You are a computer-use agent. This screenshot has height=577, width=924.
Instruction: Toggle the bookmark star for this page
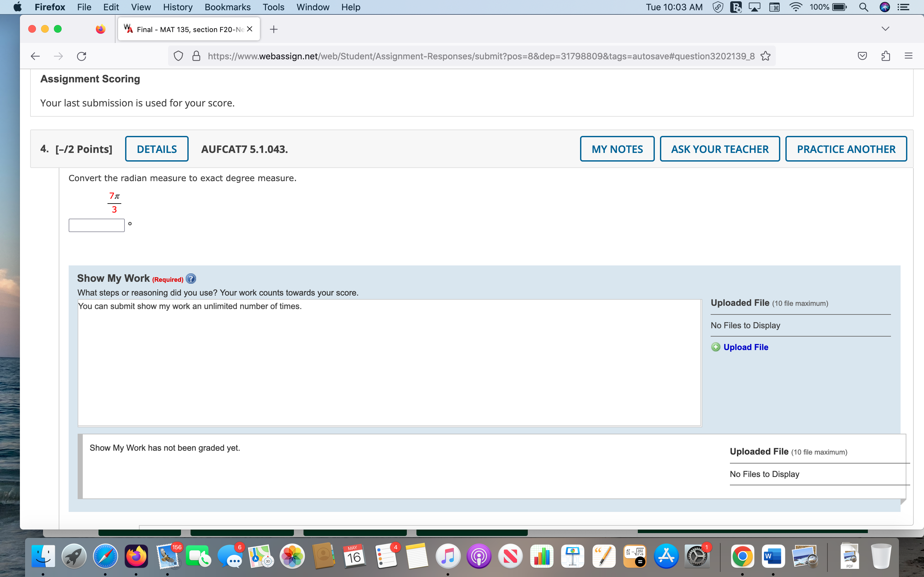765,56
